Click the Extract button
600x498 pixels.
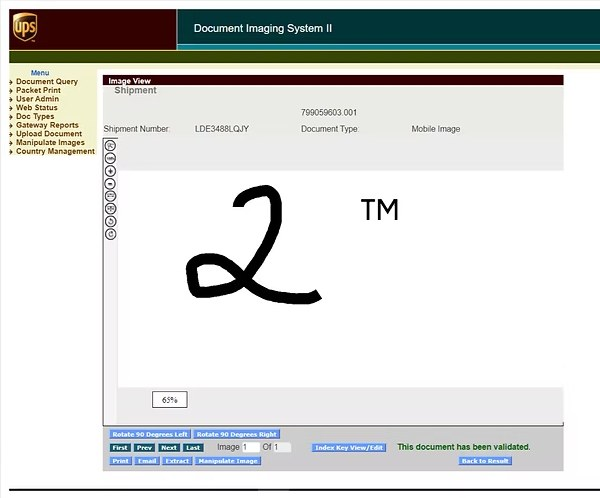pos(177,461)
